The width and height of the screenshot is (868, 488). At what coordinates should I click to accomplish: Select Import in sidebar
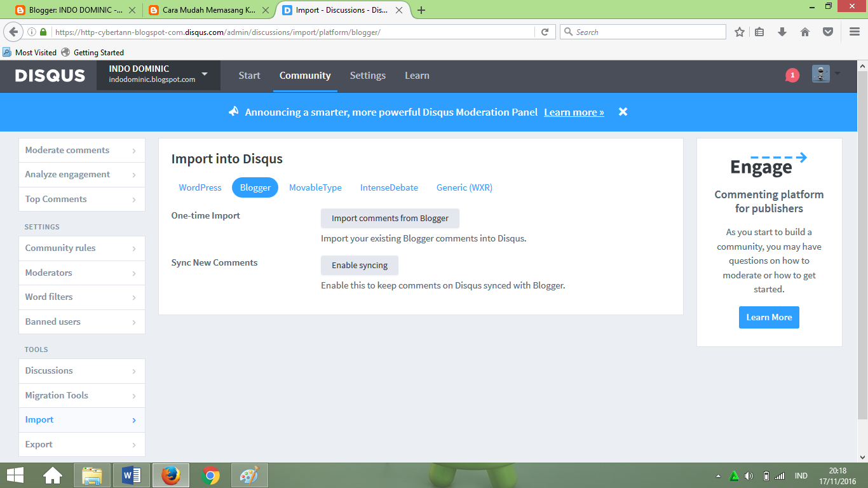point(81,420)
